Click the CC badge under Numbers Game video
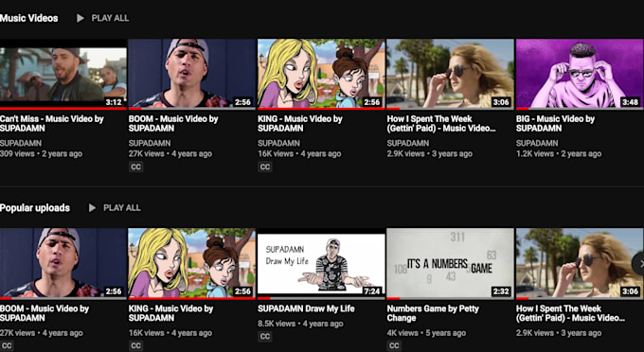The width and height of the screenshot is (644, 352). [394, 345]
